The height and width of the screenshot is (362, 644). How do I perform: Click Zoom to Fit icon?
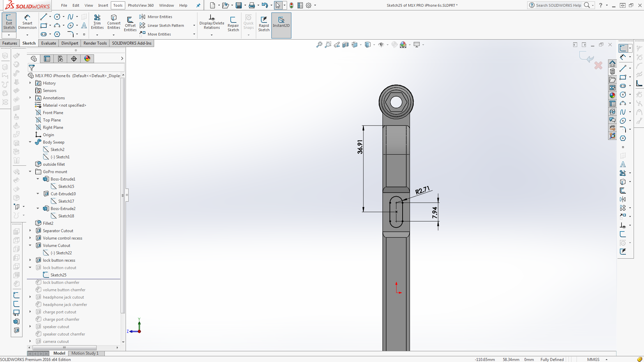tap(319, 45)
